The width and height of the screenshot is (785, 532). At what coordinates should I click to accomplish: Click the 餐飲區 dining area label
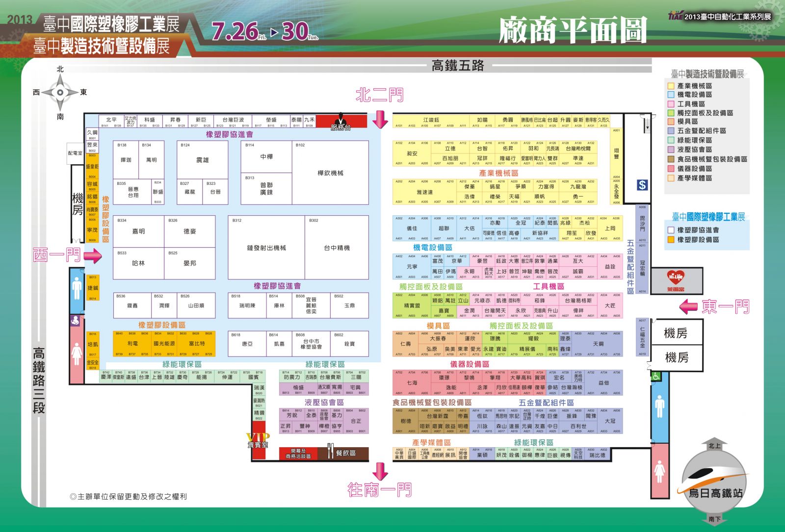[346, 453]
